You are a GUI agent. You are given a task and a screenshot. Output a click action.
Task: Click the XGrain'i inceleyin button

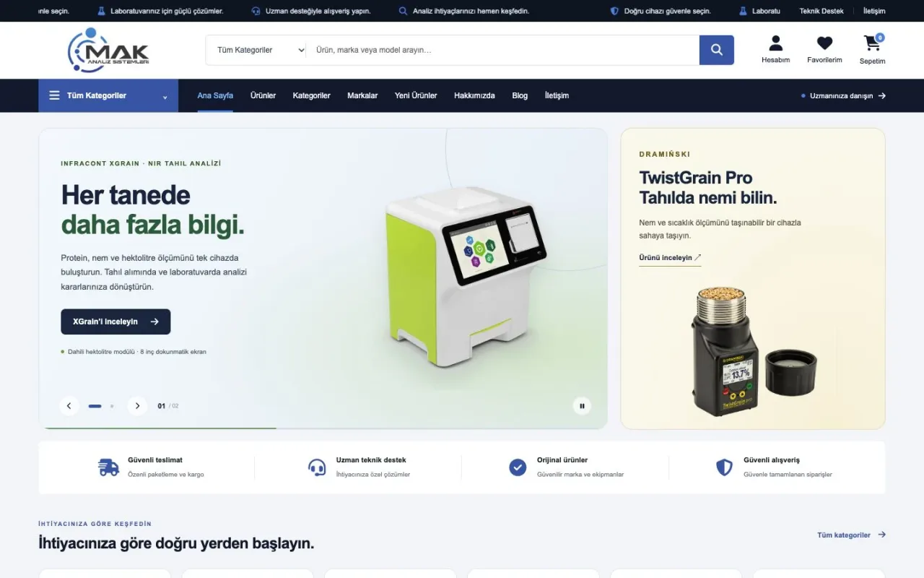[x=115, y=322]
